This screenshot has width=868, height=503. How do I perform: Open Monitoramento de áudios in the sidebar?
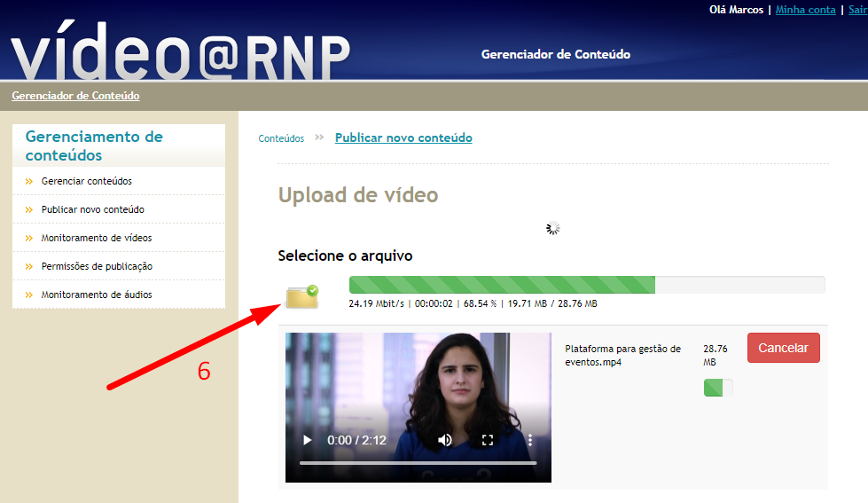point(97,295)
